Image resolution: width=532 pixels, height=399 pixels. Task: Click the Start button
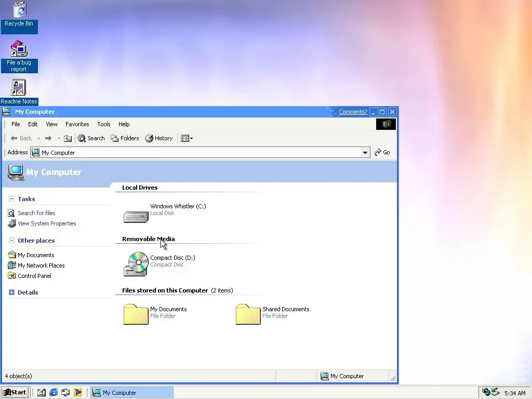[x=14, y=393]
